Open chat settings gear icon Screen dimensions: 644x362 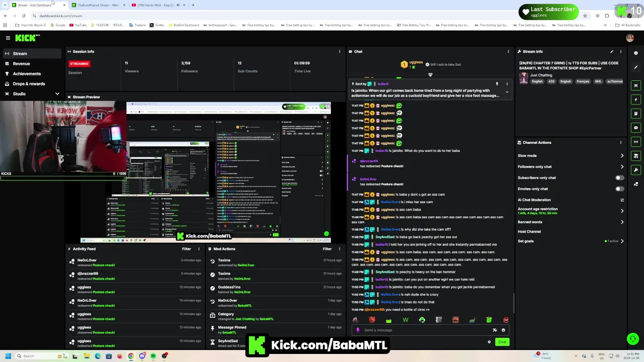coord(489,342)
